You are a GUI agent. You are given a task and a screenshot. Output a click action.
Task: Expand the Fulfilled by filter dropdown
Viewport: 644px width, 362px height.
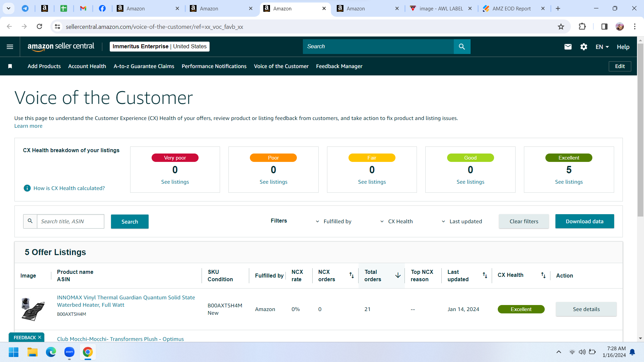click(x=334, y=222)
